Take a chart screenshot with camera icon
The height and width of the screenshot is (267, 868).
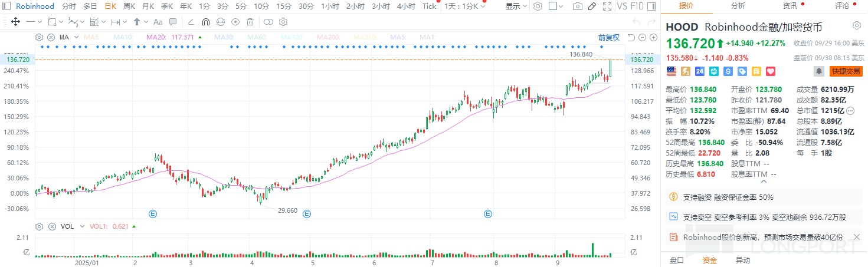pyautogui.click(x=578, y=6)
